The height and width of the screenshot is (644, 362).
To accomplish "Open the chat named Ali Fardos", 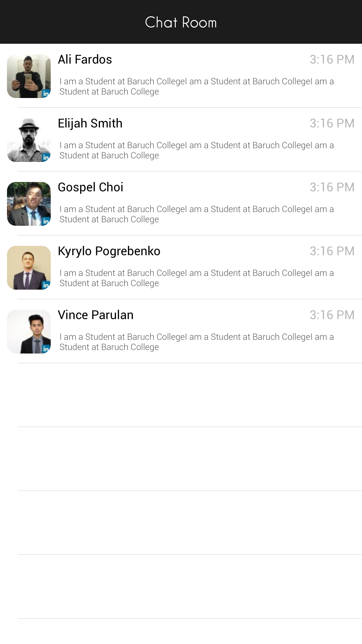I will pos(85,60).
